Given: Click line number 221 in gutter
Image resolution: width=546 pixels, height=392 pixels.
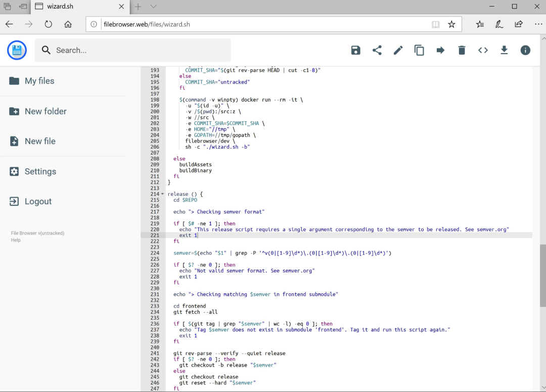Looking at the screenshot, I should click(155, 235).
